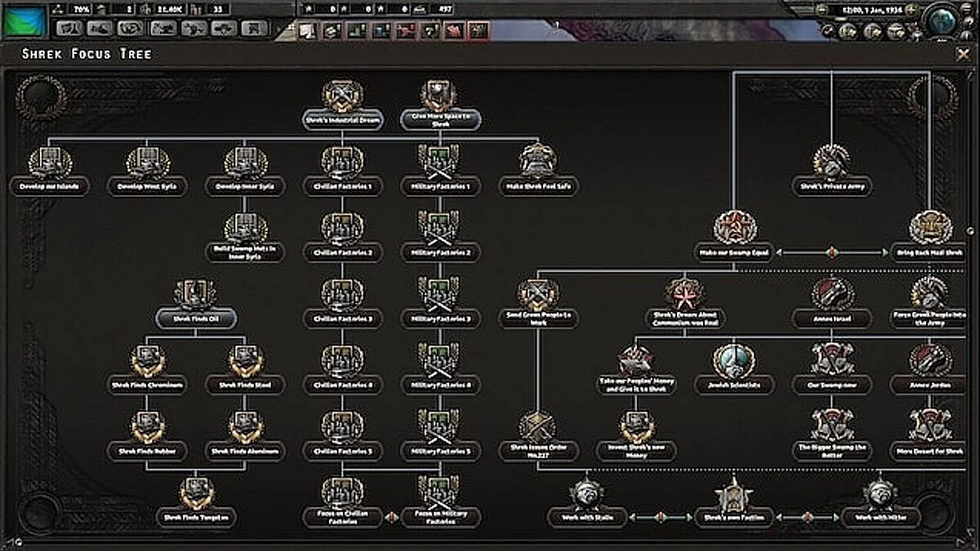Open the Production view icon

click(194, 27)
